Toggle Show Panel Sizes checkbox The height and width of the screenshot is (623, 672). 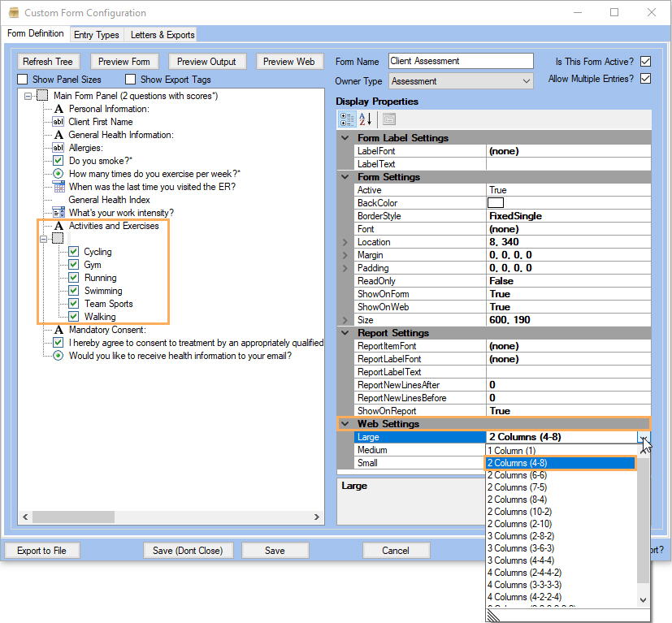pyautogui.click(x=22, y=80)
